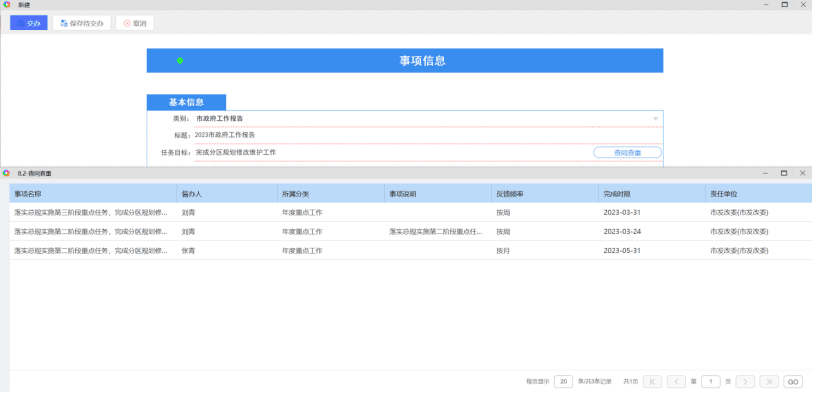
Task: Select the 基本信息 tab
Action: [186, 102]
